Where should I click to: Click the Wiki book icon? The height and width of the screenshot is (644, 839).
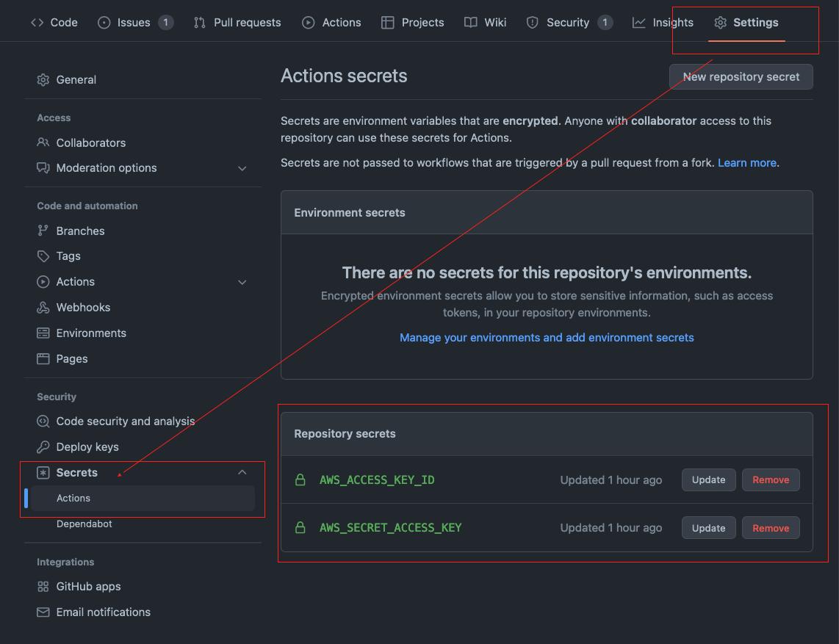[x=470, y=23]
